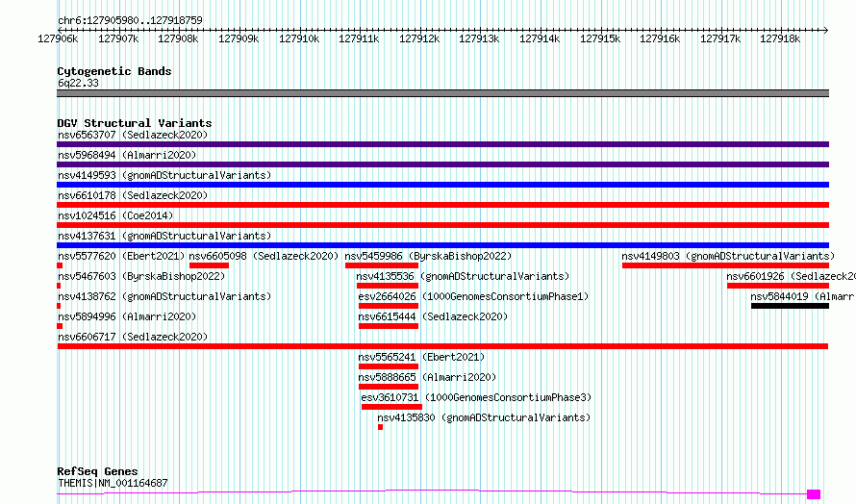Click the red bar under nsv5888665
Image resolution: width=856 pixels, height=504 pixels.
tap(389, 387)
